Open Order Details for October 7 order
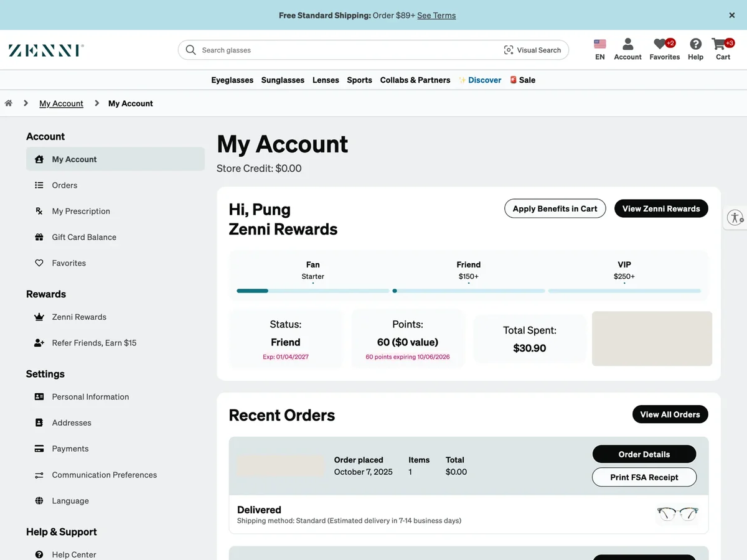 tap(644, 454)
